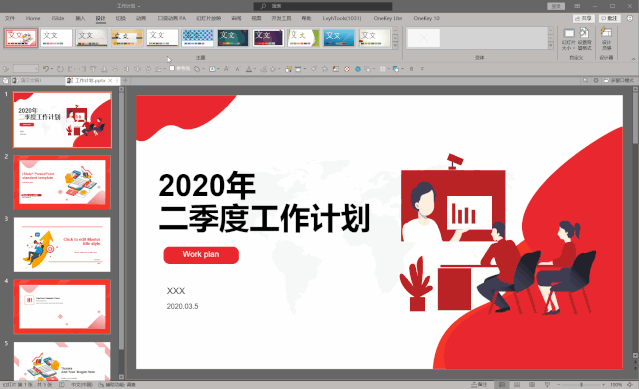Open the iSlide ribbon tab
Viewport: 639px width, 389px height.
tap(58, 18)
